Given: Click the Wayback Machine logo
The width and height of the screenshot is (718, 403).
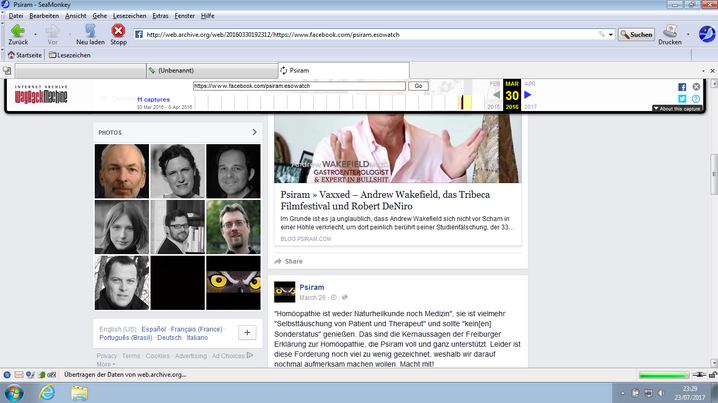Looking at the screenshot, I should (x=41, y=94).
